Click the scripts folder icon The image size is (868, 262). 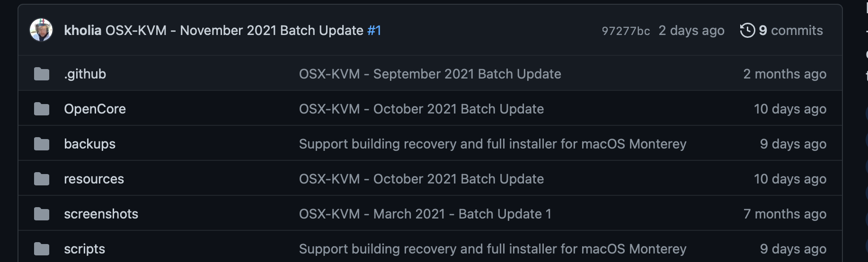pyautogui.click(x=42, y=249)
